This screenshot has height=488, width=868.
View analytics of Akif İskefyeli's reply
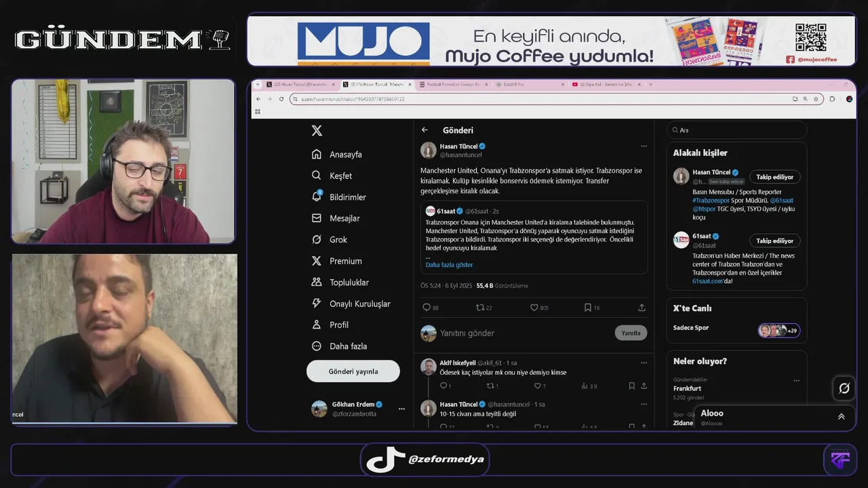584,386
